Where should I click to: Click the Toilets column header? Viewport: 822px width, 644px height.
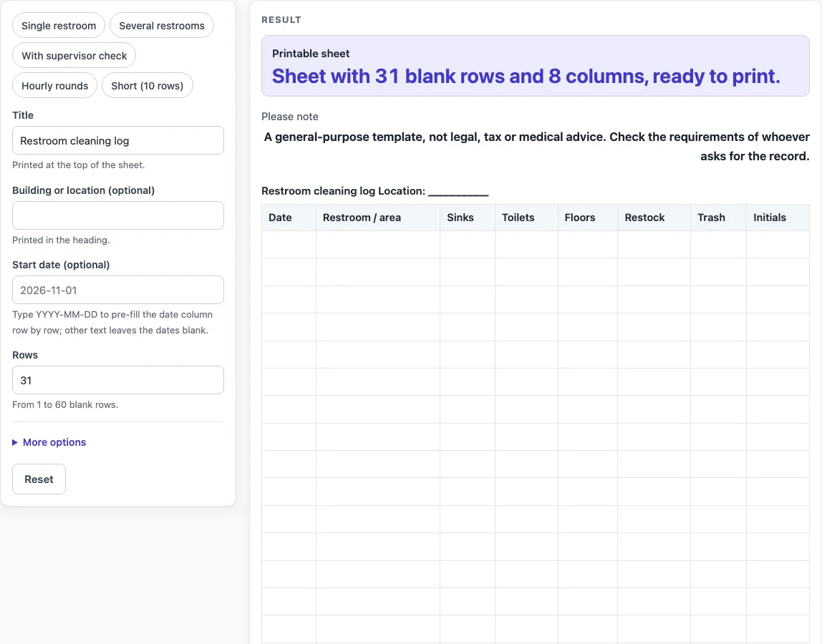pyautogui.click(x=526, y=218)
